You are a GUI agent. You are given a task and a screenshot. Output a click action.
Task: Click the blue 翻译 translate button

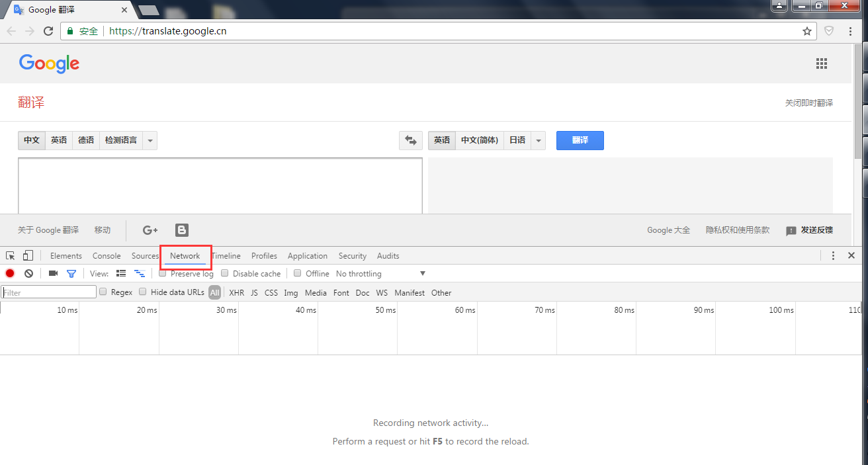pyautogui.click(x=580, y=140)
